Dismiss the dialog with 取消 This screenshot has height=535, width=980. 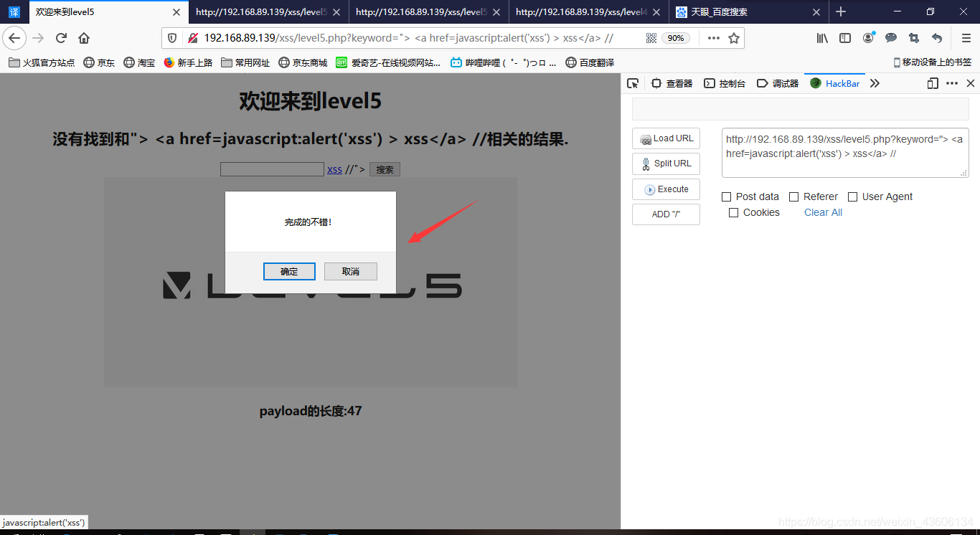tap(351, 271)
